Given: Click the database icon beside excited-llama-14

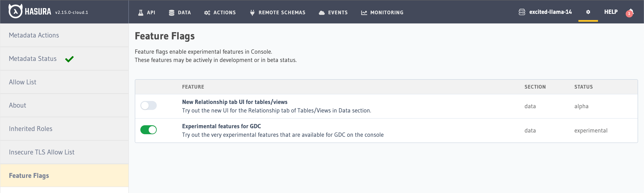Looking at the screenshot, I should point(522,12).
